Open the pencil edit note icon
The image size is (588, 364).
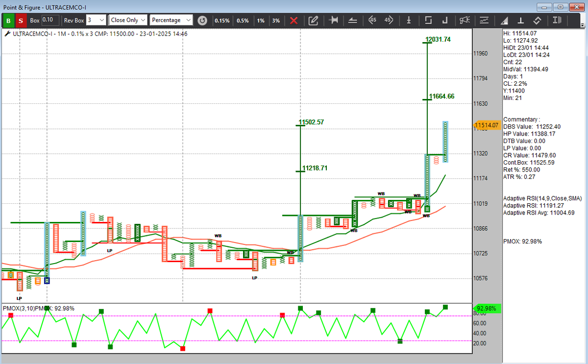tap(314, 21)
